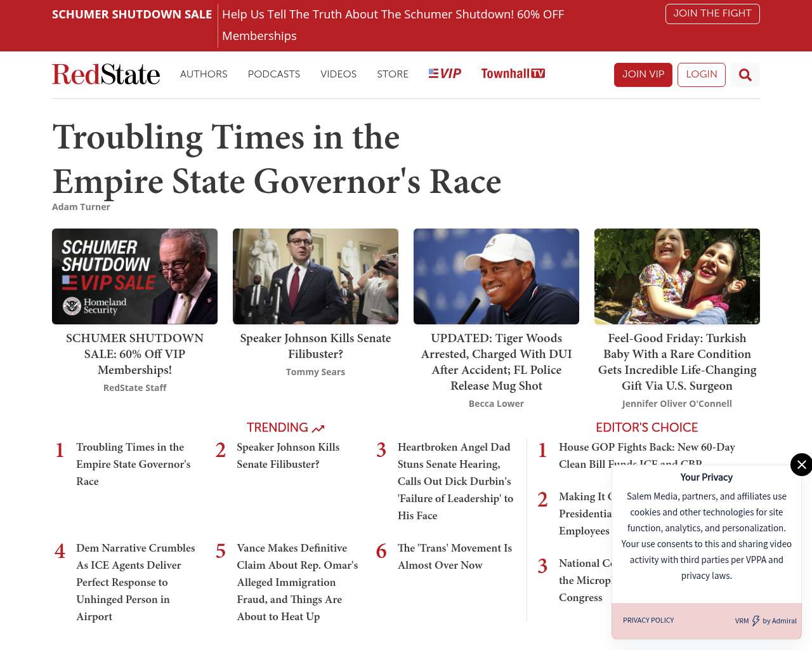The image size is (812, 650).
Task: Open the Tiger Woods article thumbnail
Action: (x=496, y=276)
